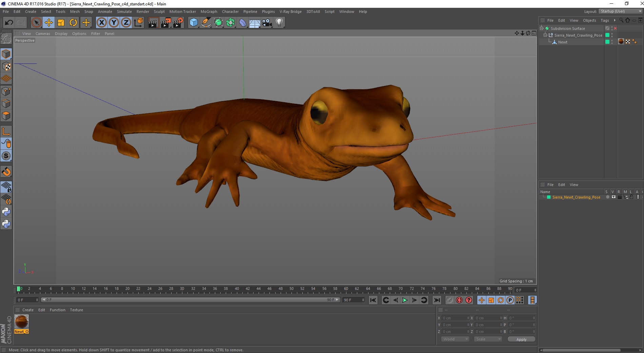Add a Subdivision Surface generator
The height and width of the screenshot is (353, 644).
(218, 23)
